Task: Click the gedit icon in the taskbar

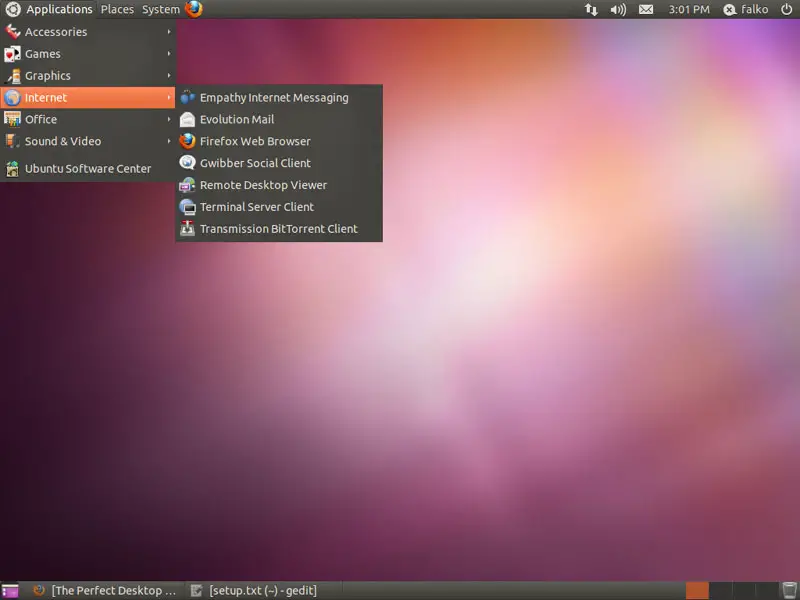Action: click(x=196, y=591)
